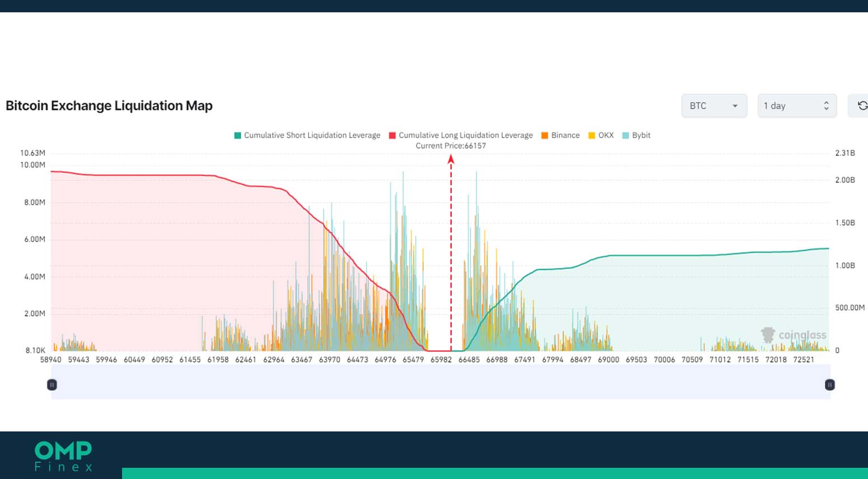Toggle the OKX legend series
The width and height of the screenshot is (868, 479).
pos(601,135)
